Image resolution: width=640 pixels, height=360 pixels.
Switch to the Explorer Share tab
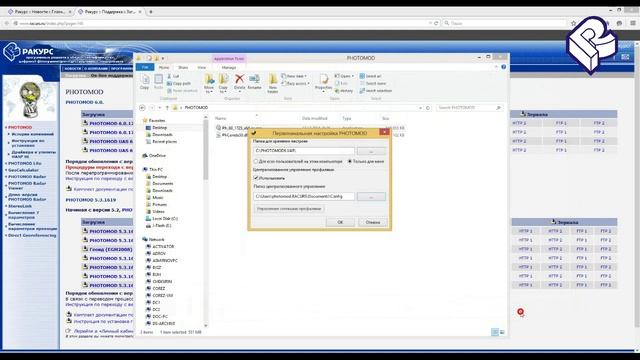click(183, 67)
